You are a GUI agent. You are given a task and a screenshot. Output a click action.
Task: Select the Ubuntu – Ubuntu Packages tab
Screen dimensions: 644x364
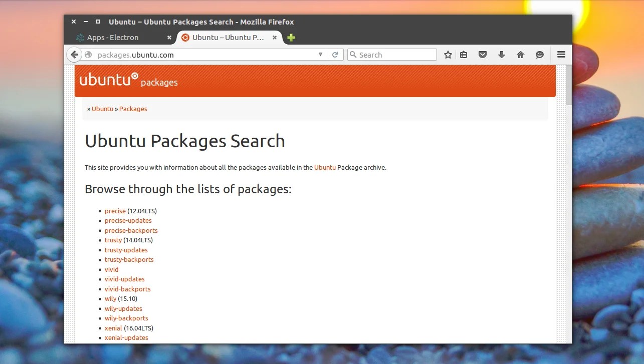pyautogui.click(x=229, y=38)
